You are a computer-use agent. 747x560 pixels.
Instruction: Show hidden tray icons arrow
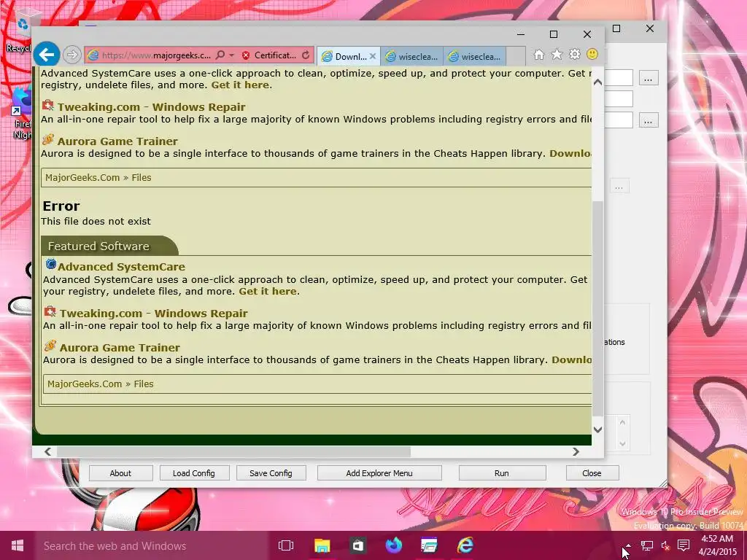coord(628,545)
